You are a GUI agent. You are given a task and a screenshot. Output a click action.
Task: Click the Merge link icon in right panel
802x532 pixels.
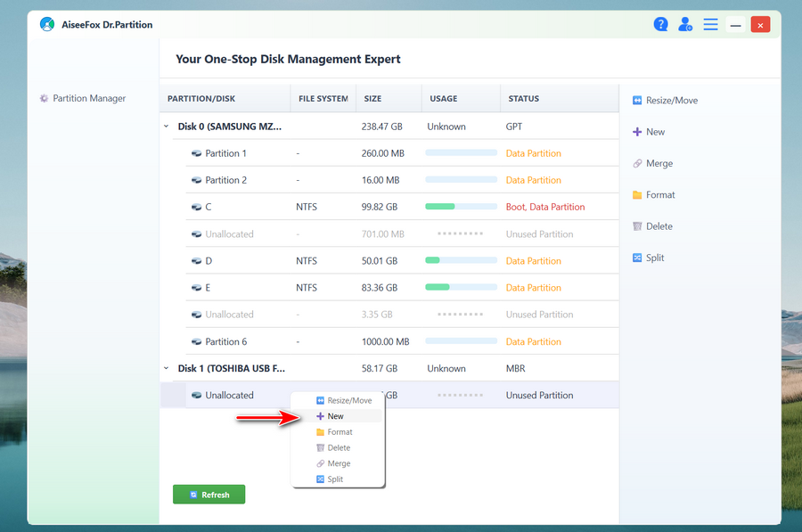(637, 163)
